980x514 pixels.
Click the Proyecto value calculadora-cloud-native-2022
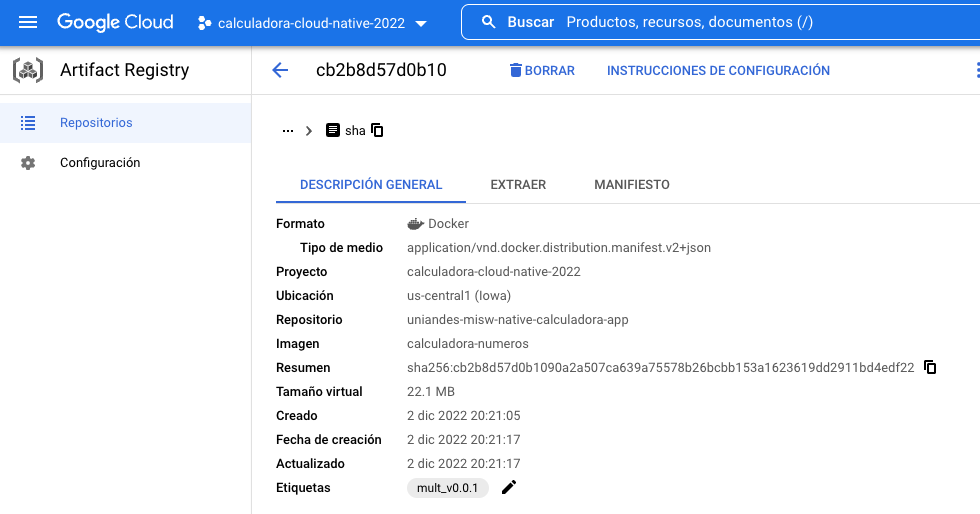[x=494, y=272]
